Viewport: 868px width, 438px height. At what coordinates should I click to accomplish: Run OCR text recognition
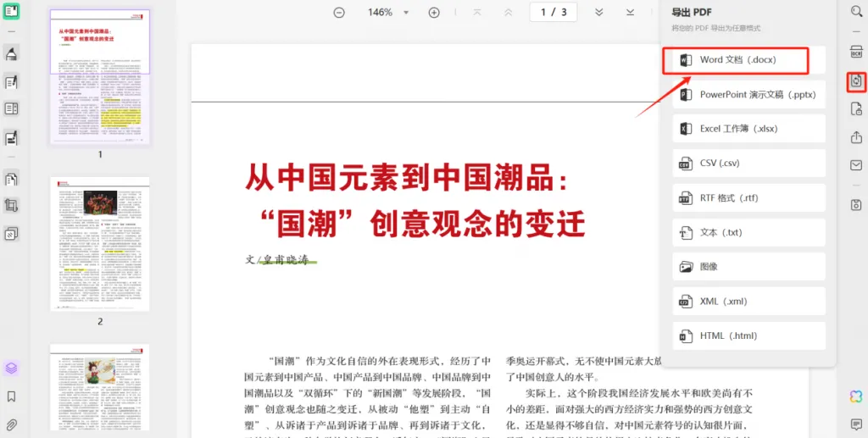[856, 52]
